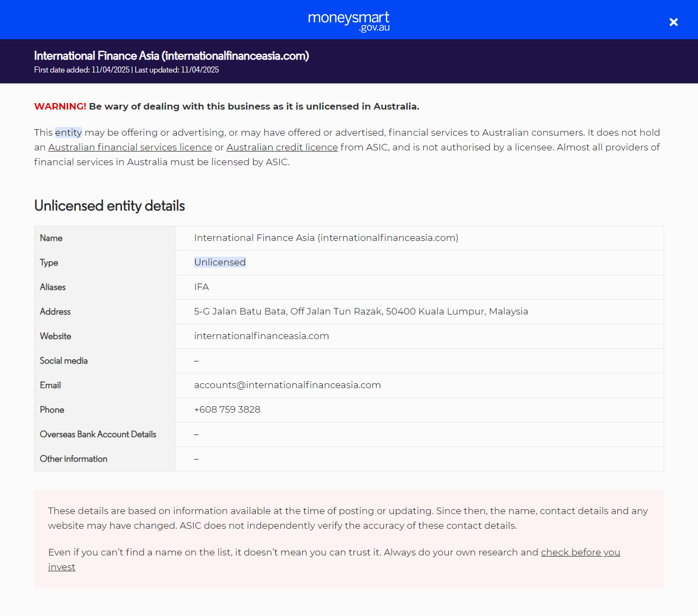The width and height of the screenshot is (698, 616).
Task: Click the moneysmart.gov.au logo
Action: point(349,21)
